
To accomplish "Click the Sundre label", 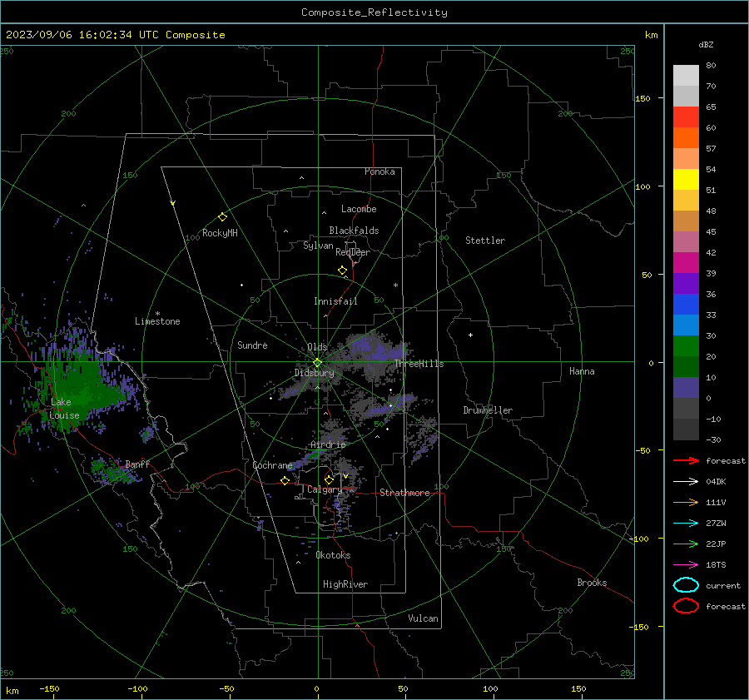I will pos(252,345).
